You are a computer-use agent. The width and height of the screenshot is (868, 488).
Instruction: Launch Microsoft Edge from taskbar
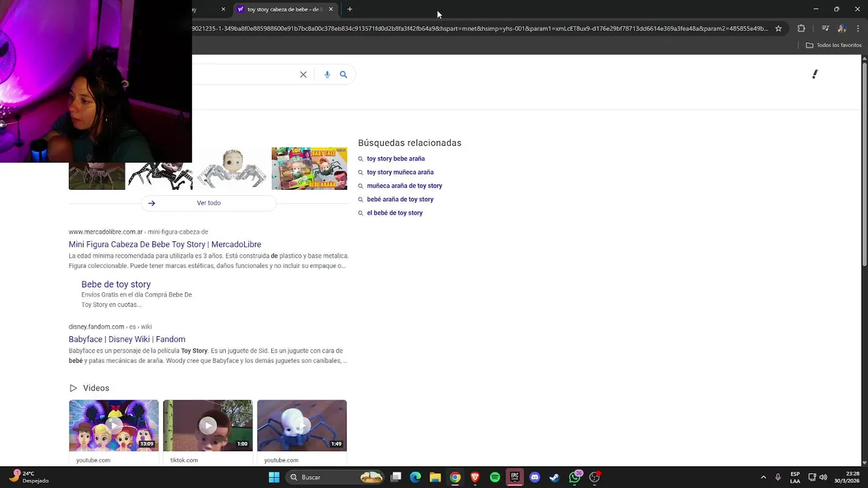pyautogui.click(x=416, y=477)
